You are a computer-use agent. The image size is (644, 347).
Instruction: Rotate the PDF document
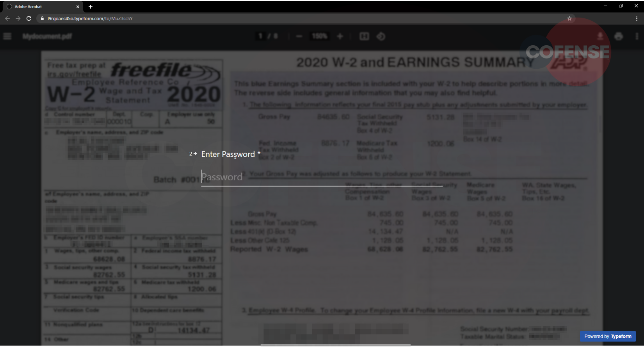point(381,36)
